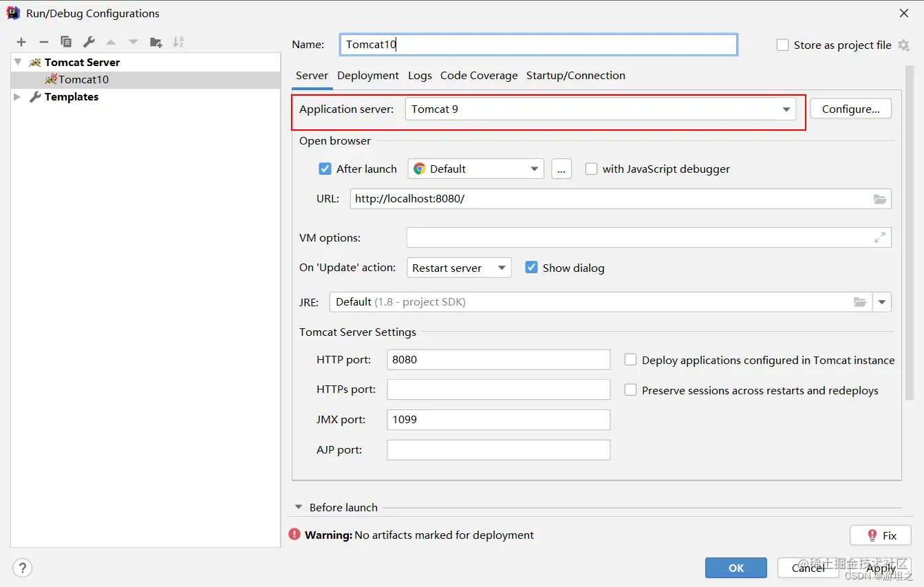924x587 pixels.
Task: Click Apply button
Action: click(881, 568)
